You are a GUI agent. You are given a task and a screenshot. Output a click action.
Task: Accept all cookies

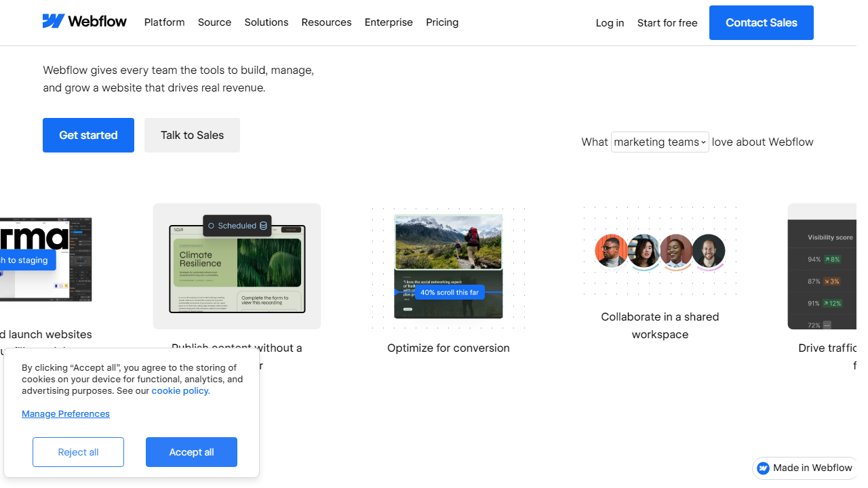[191, 452]
